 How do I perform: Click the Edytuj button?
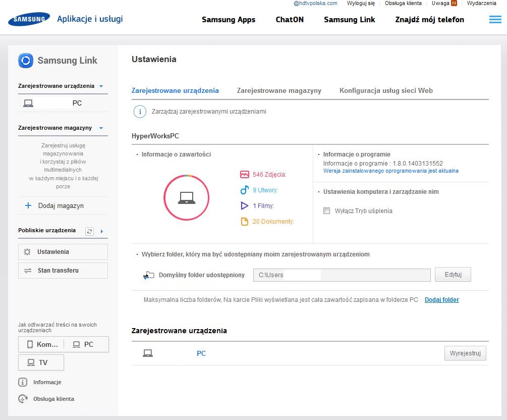pos(453,275)
